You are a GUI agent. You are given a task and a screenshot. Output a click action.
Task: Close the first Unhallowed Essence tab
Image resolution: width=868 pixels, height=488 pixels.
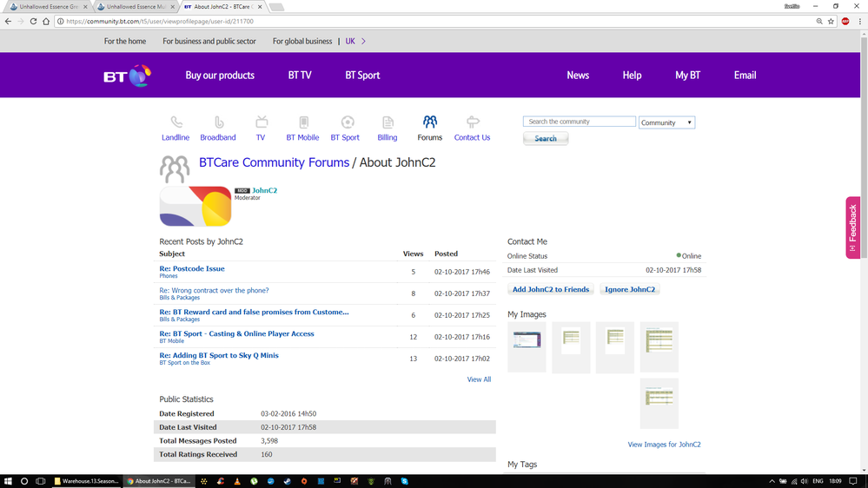[84, 7]
